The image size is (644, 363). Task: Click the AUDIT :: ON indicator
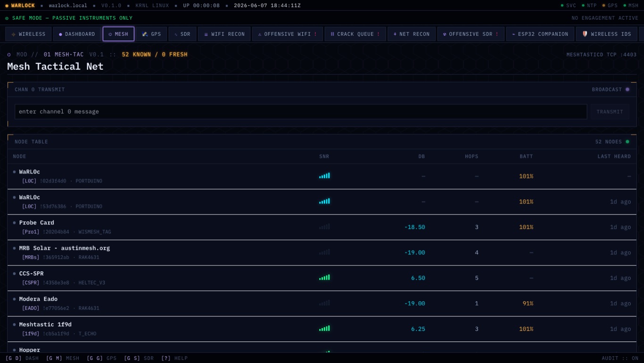(x=620, y=358)
